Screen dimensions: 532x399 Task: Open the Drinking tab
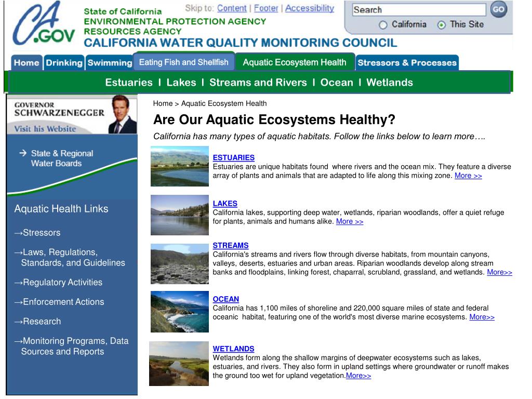(x=64, y=63)
